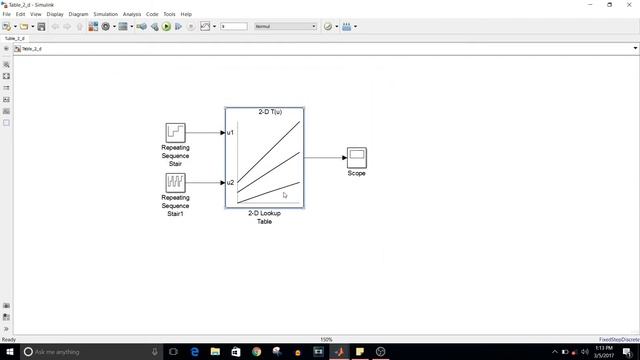Open the Display menu
The height and width of the screenshot is (360, 640).
[x=55, y=14]
